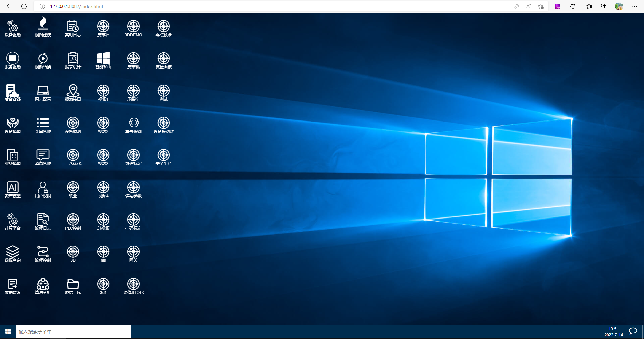644x339 pixels.
Task: Open the browser extensions puzzle icon
Action: pyautogui.click(x=573, y=6)
